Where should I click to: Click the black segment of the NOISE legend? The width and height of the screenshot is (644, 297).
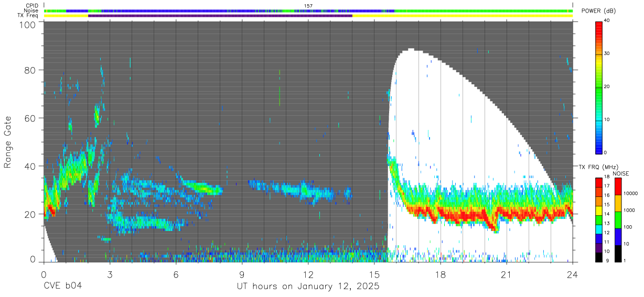coord(618,254)
